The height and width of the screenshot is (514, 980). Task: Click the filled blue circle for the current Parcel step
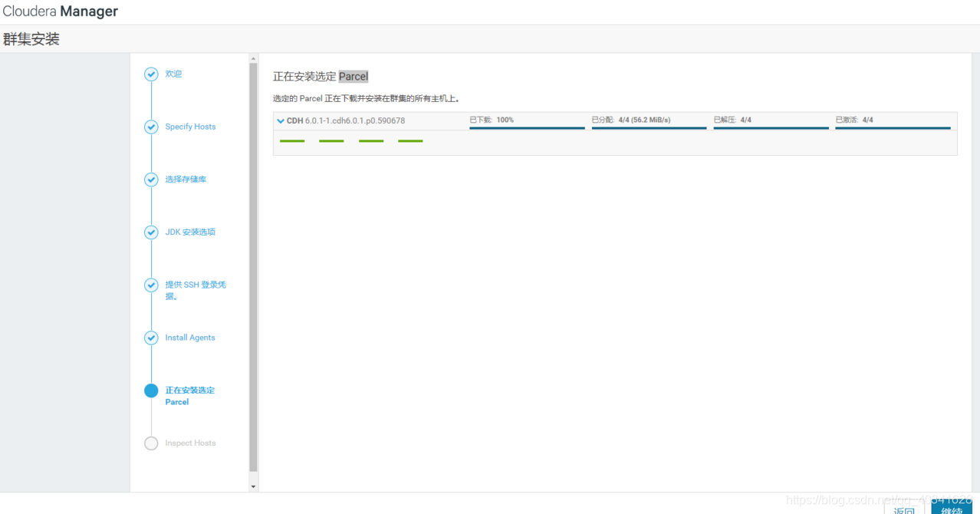click(151, 390)
